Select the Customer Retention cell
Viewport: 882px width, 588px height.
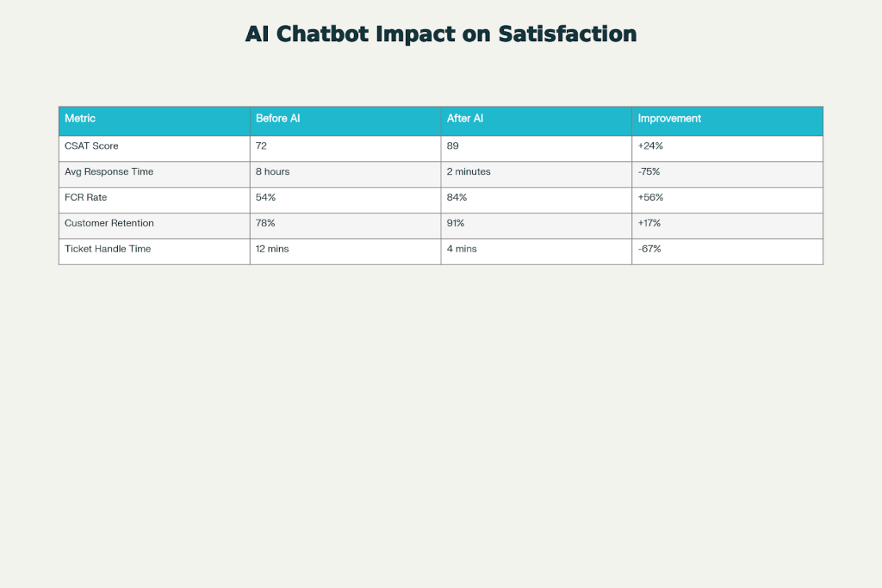109,224
